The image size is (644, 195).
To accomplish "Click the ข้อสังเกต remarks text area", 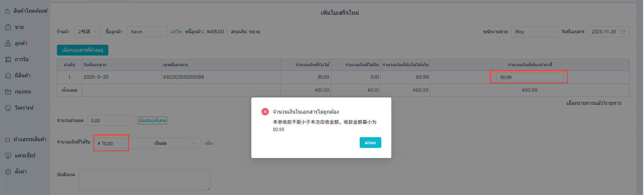I will [x=144, y=180].
